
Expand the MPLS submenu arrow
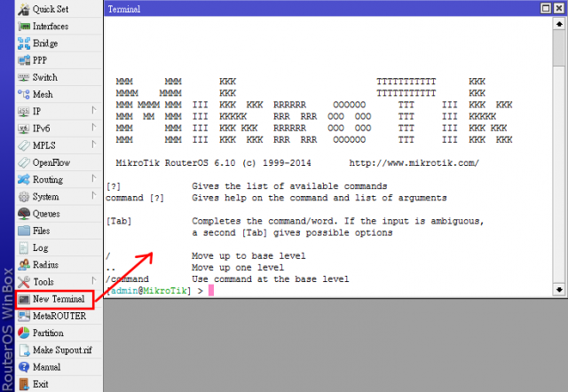94,145
